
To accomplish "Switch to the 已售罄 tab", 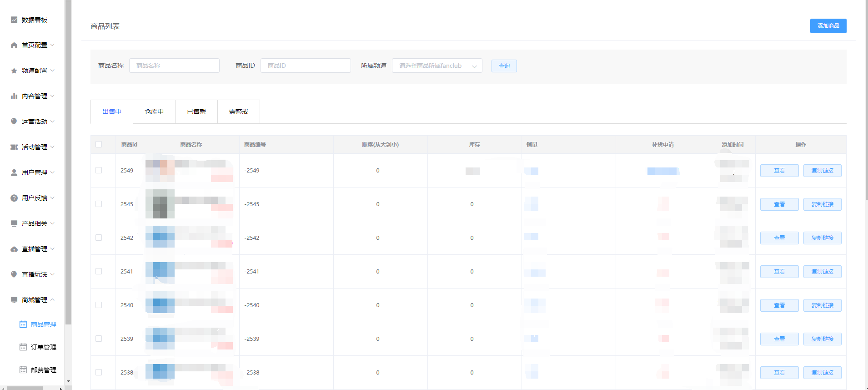I will click(196, 111).
